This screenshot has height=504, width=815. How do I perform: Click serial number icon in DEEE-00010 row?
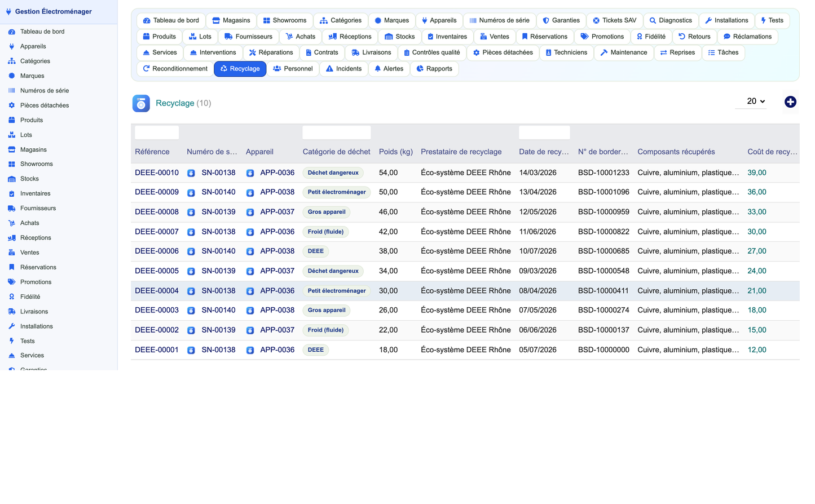(x=191, y=173)
